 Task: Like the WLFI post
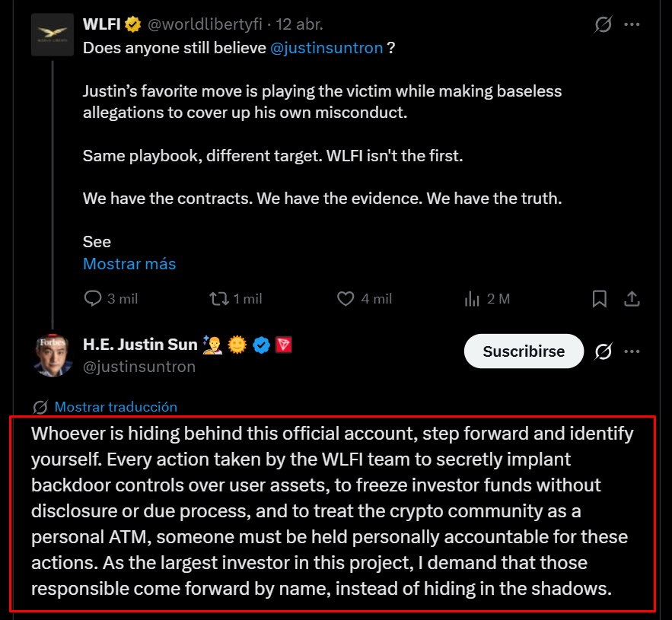click(345, 299)
